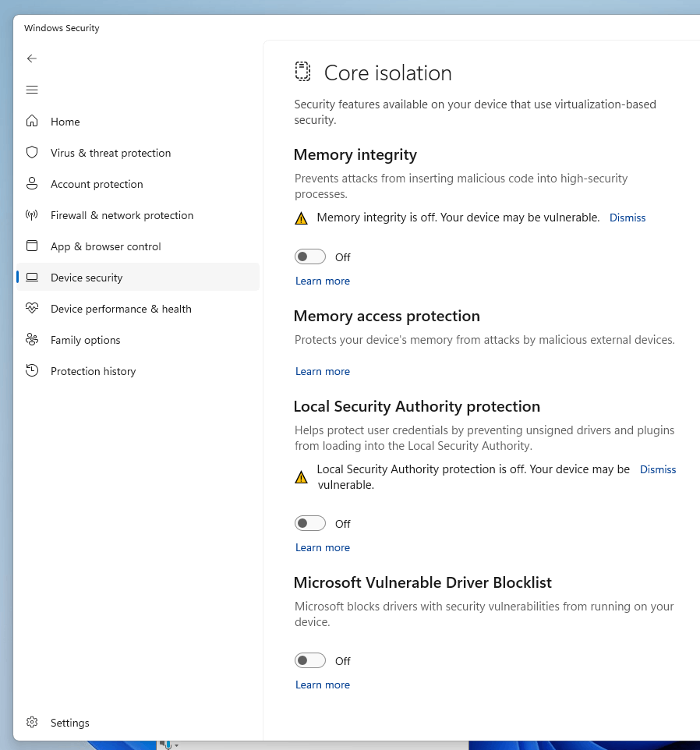Viewport: 700px width, 750px height.
Task: Open Learn more under Memory access protection
Action: click(x=322, y=371)
